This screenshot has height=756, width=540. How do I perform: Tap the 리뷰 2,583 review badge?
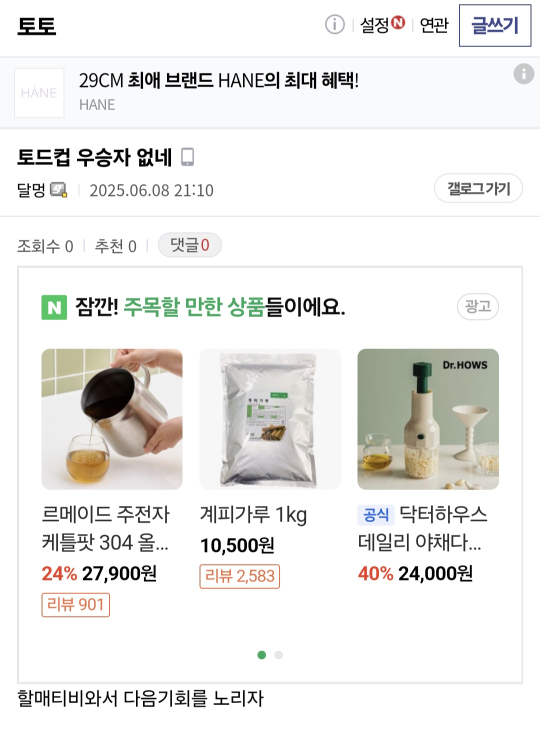tap(239, 576)
